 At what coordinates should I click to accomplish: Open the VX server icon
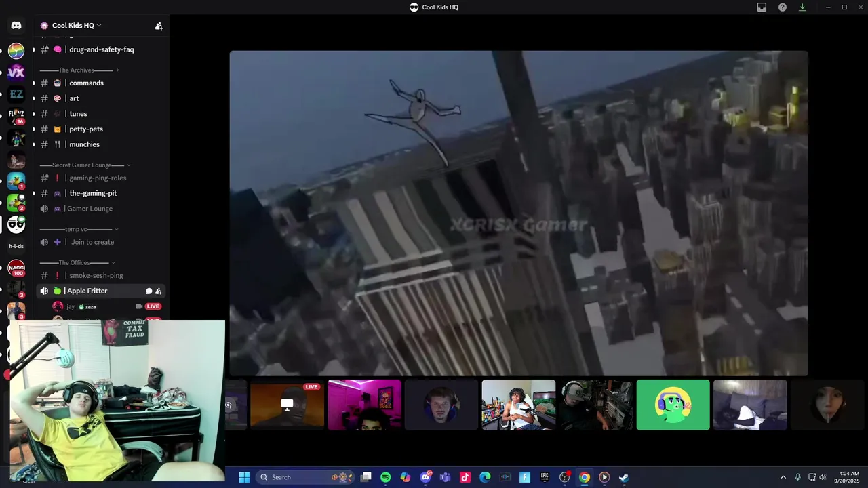[x=16, y=72]
